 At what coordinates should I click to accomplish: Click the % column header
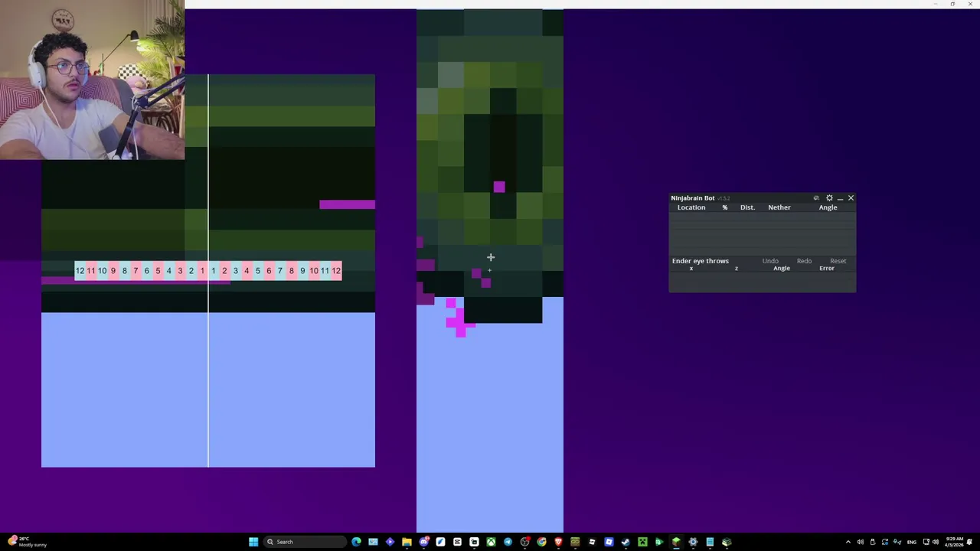(x=725, y=207)
